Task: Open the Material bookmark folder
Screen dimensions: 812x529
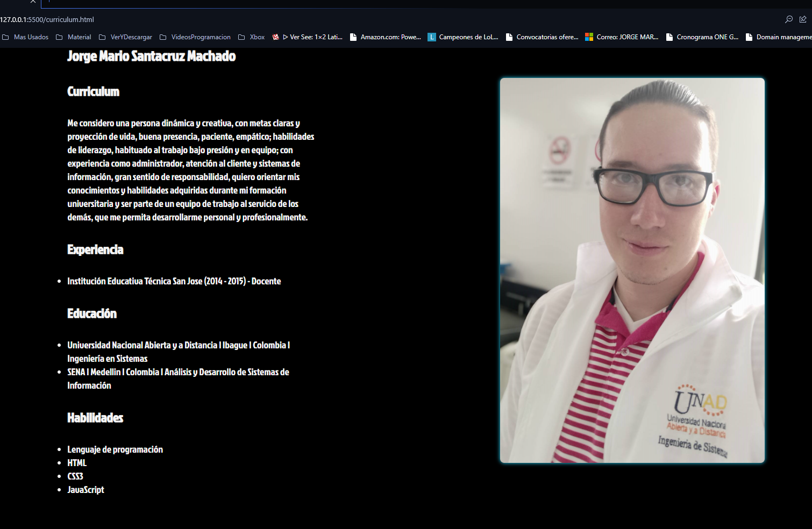Action: (74, 37)
